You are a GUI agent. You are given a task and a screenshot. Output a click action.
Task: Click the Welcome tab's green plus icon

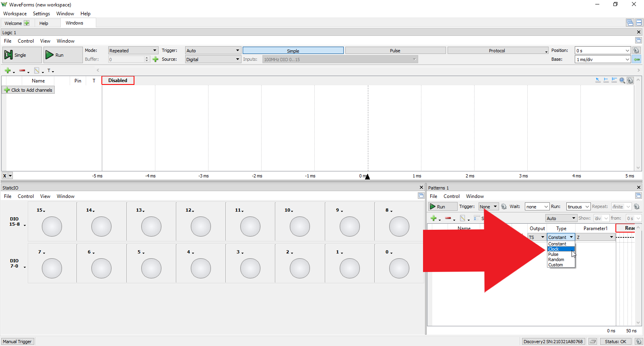pyautogui.click(x=27, y=23)
